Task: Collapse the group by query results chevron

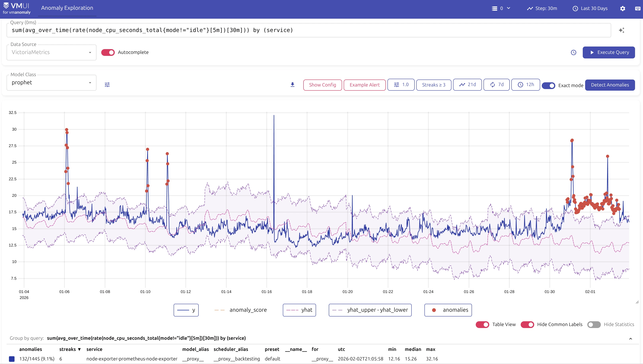Action: point(630,339)
